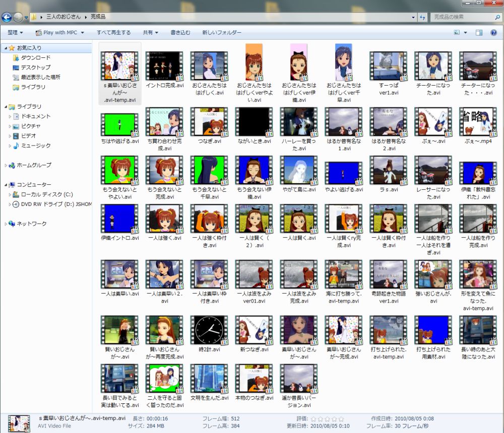This screenshot has width=504, height=433.
Task: Click the refresh button beside address bar
Action: [x=422, y=17]
